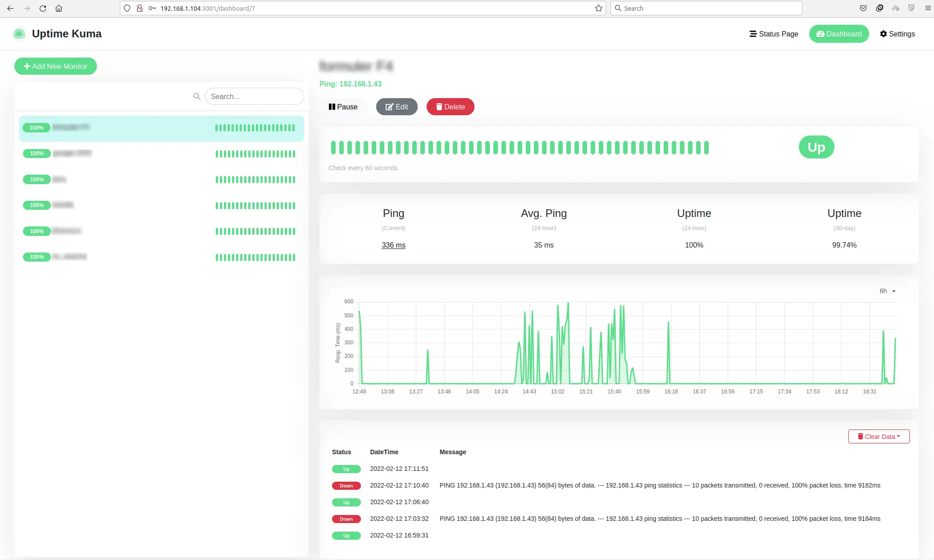Image resolution: width=934 pixels, height=560 pixels.
Task: Click the browser Search box
Action: click(706, 9)
